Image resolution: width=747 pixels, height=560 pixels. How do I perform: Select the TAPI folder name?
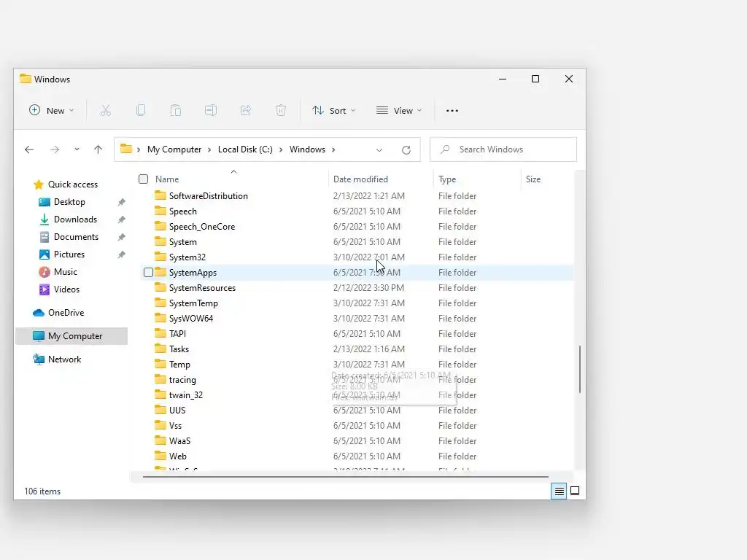[x=177, y=334]
